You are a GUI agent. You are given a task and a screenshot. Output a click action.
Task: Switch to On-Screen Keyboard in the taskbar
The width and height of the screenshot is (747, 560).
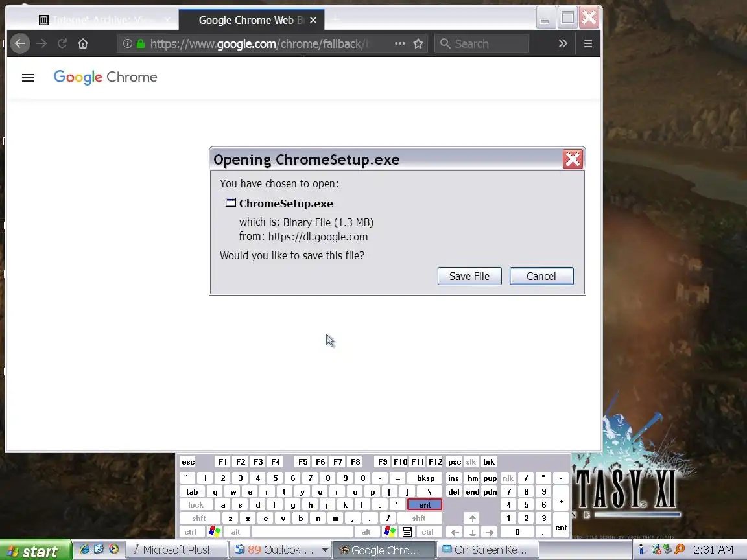coord(488,550)
